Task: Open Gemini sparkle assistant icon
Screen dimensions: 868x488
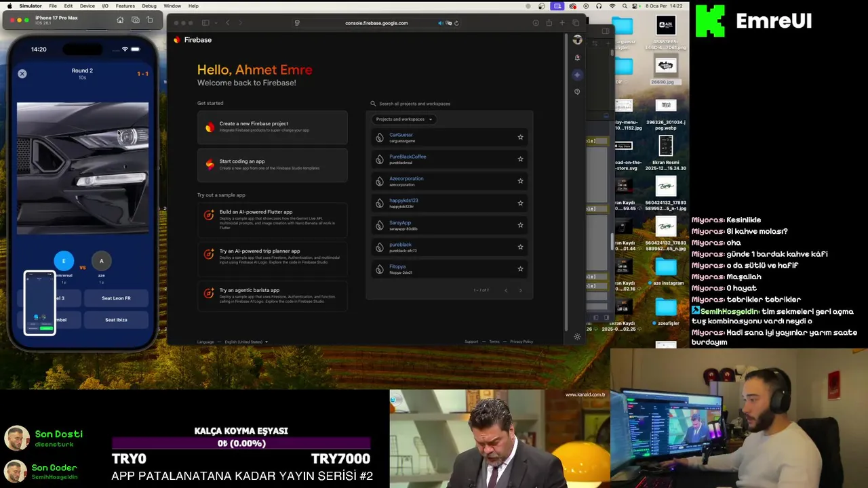Action: click(577, 75)
